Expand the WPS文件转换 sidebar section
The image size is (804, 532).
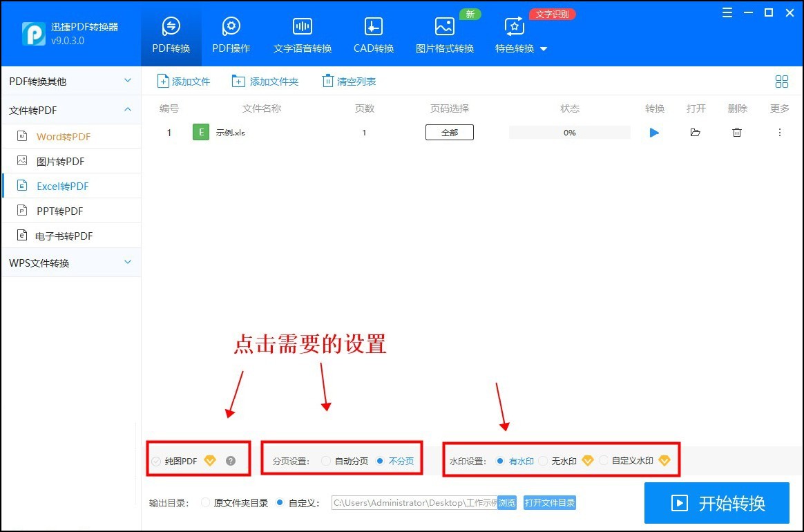pos(127,263)
